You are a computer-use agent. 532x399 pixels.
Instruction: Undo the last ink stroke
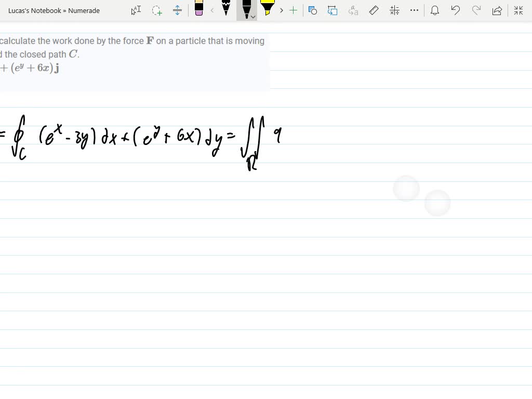click(455, 10)
